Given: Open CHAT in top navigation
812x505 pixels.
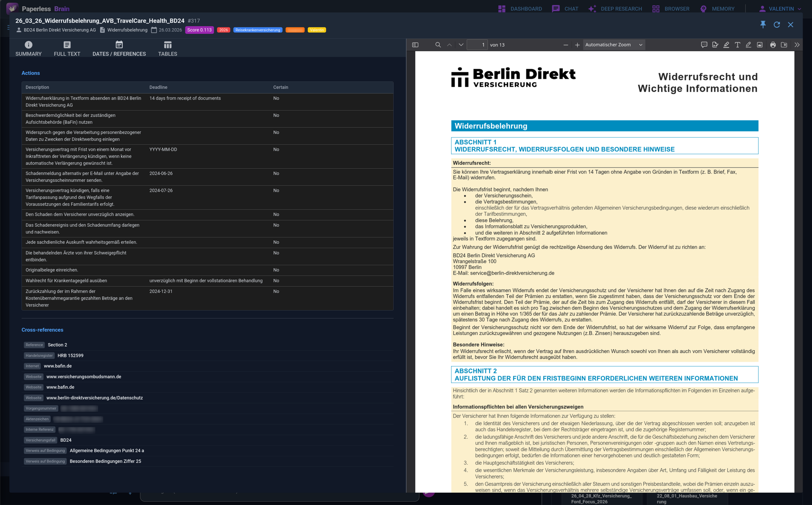Looking at the screenshot, I should [565, 9].
